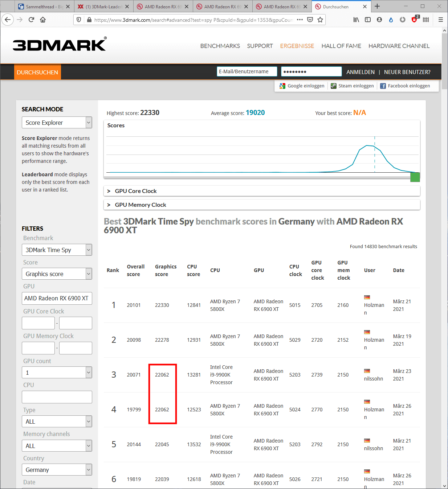Toggle the sidebar view icon
Screen dimensions: 448x489
(x=368, y=20)
